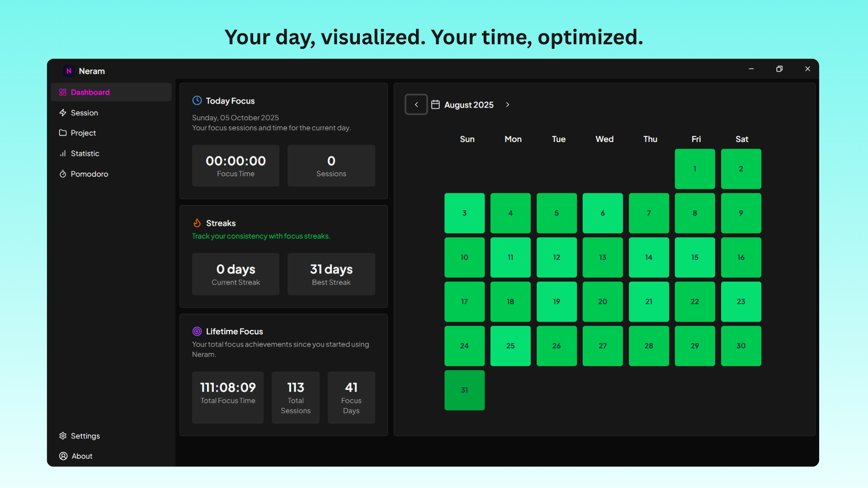Select the August 15 calendar cell
This screenshot has height=488, width=868.
[x=694, y=257]
